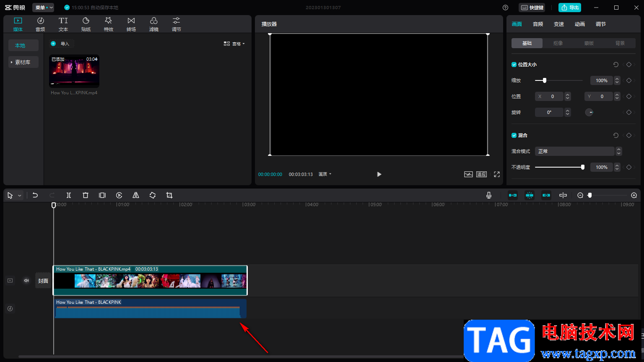Click the 缩放 scale slider handle

click(545, 80)
